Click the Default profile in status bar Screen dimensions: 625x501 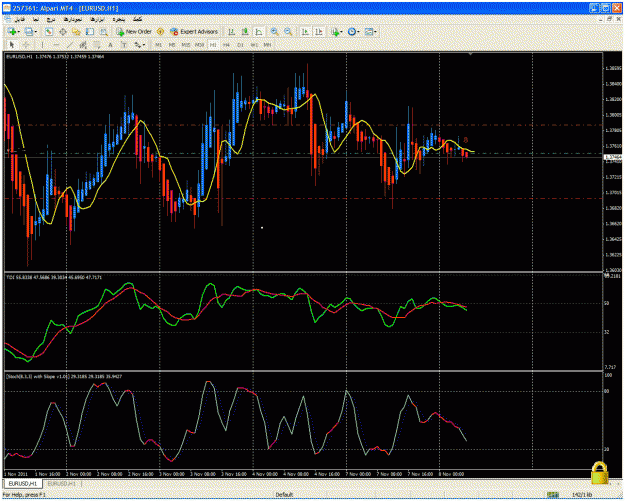pyautogui.click(x=284, y=495)
